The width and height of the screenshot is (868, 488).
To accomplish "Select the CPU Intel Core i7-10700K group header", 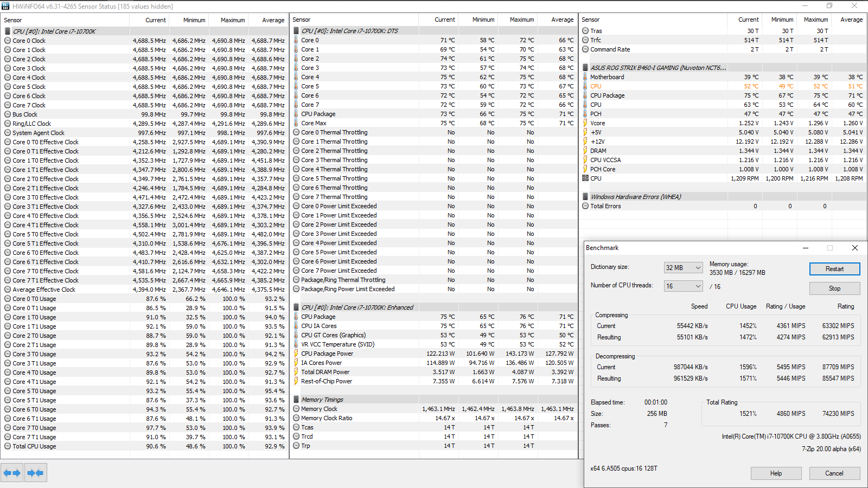I will [54, 31].
